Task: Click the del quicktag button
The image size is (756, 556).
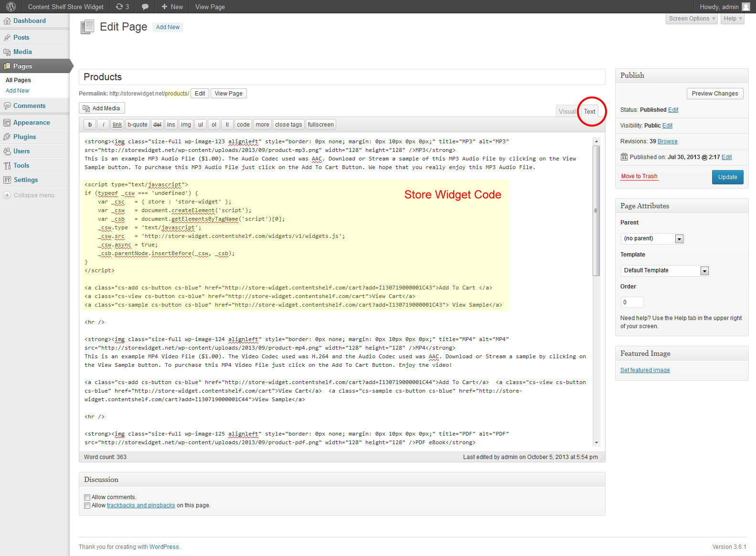Action: pos(157,125)
